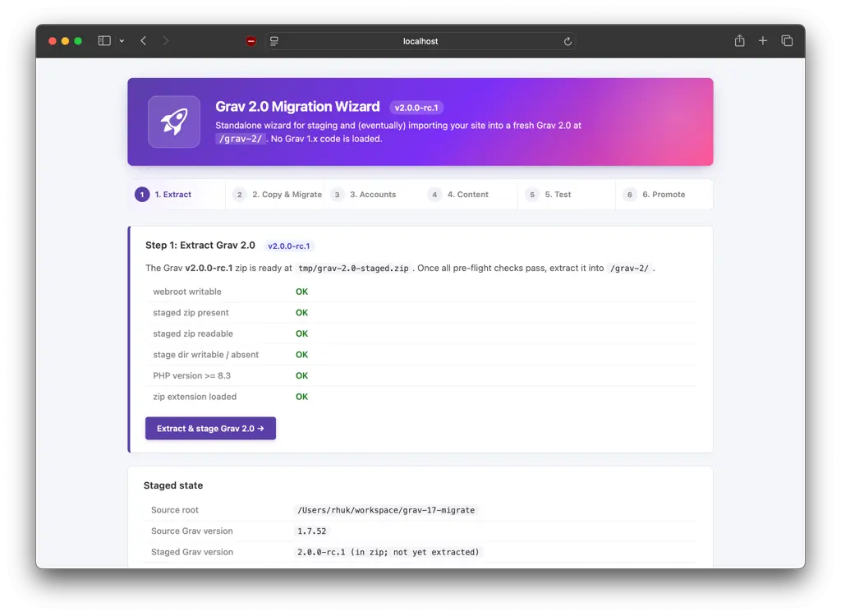Screen dimensions: 841x616
Task: Click the webroot writable check label
Action: 187,292
